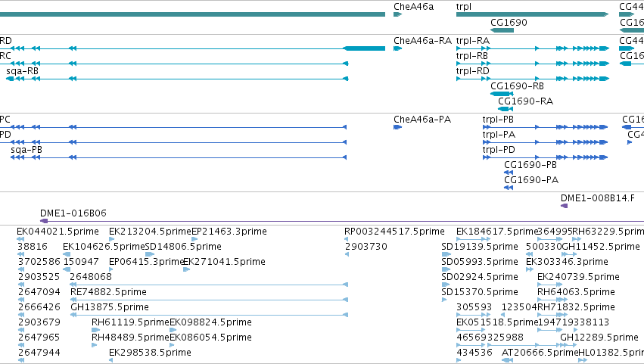Select EST EK051518.5prime label
This screenshot has height=364, width=644.
(x=497, y=322)
